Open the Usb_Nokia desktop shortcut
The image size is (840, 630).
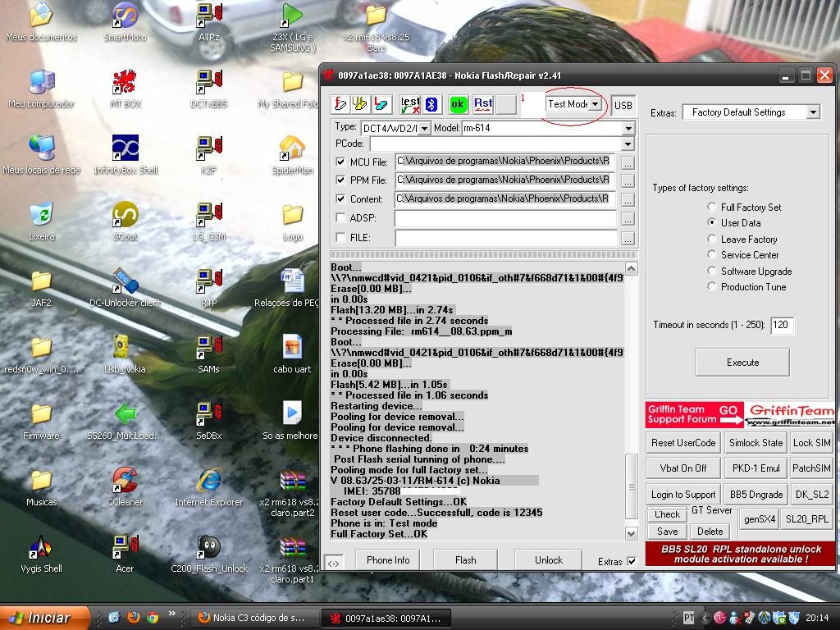pos(125,354)
